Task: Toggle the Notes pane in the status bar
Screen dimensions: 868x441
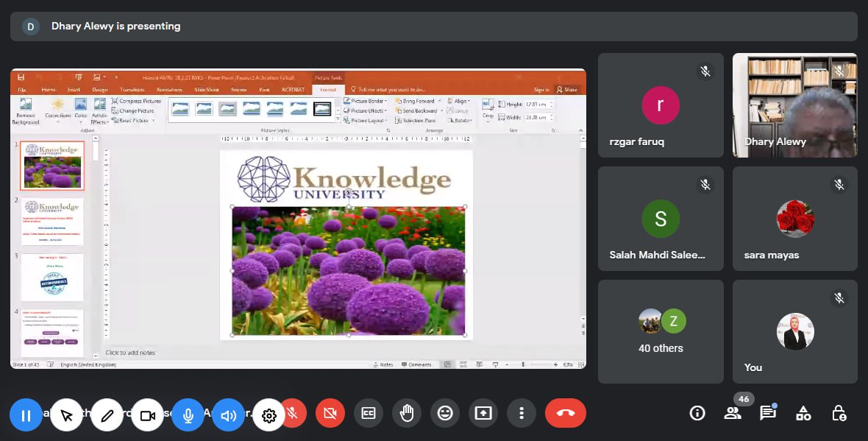Action: tap(383, 364)
